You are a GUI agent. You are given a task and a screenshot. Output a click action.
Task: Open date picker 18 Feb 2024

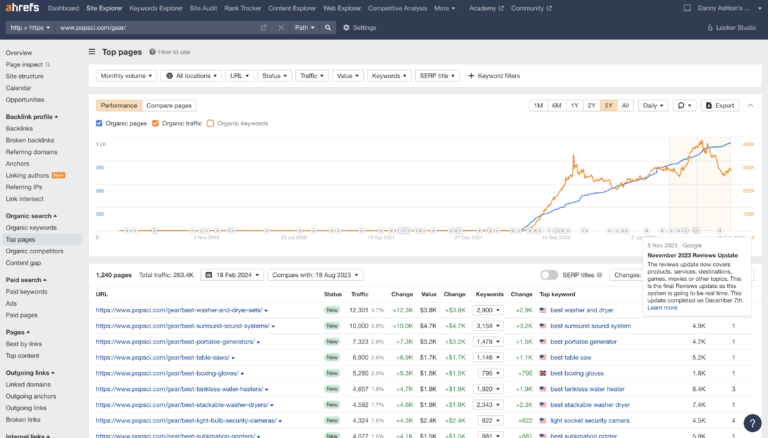click(x=232, y=275)
